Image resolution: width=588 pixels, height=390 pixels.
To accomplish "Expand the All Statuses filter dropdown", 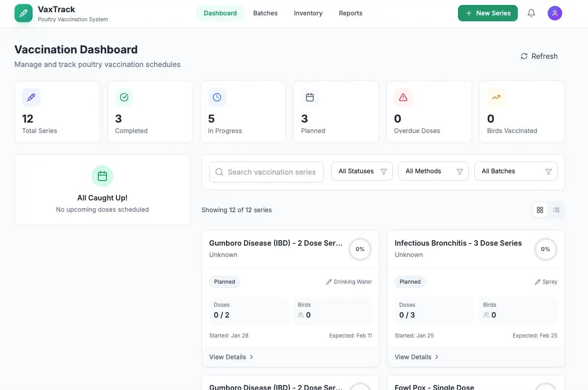I will 361,171.
